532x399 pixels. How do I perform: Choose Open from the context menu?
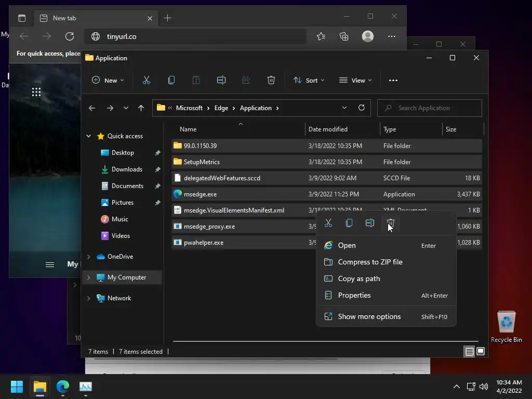(386, 245)
